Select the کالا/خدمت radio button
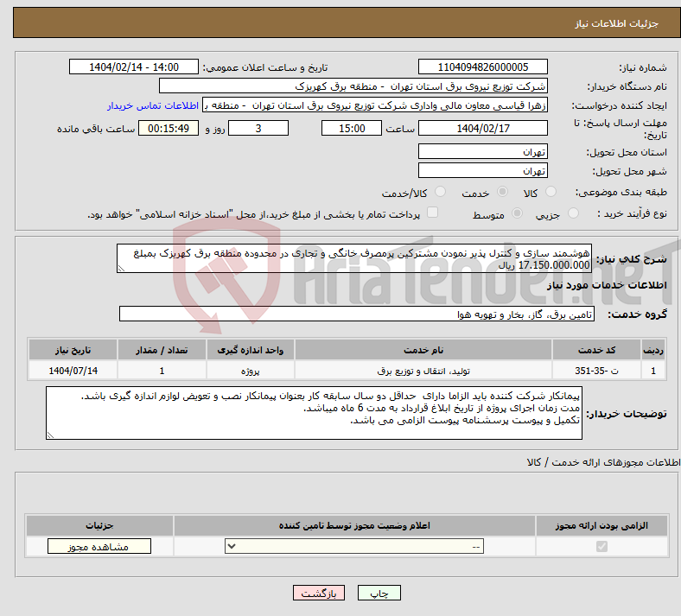The width and height of the screenshot is (681, 616). pos(440,192)
